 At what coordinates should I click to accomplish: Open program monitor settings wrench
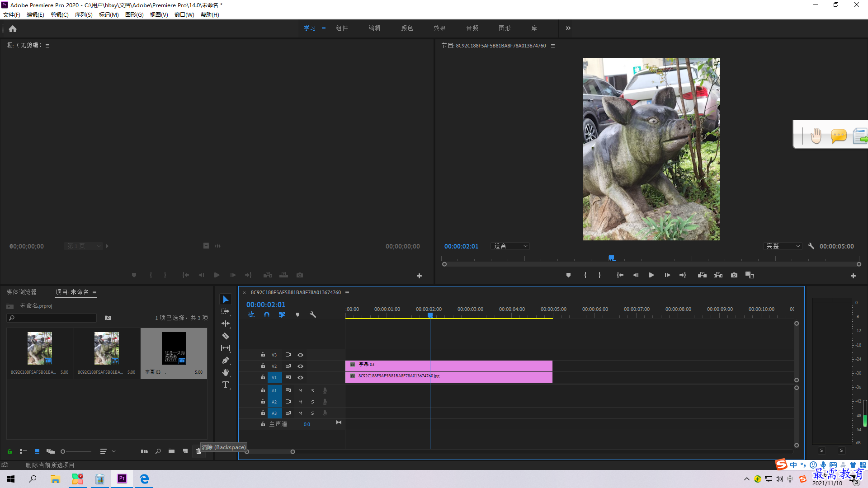(x=811, y=246)
